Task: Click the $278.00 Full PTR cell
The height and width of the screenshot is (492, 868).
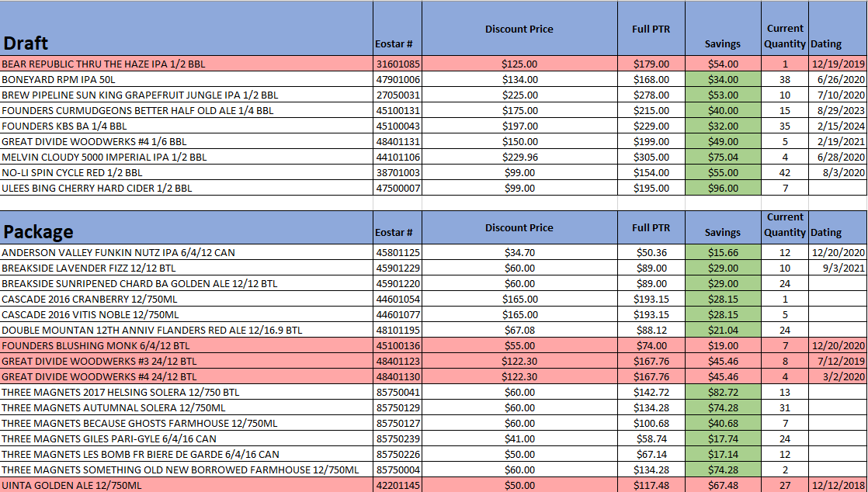Action: (651, 95)
